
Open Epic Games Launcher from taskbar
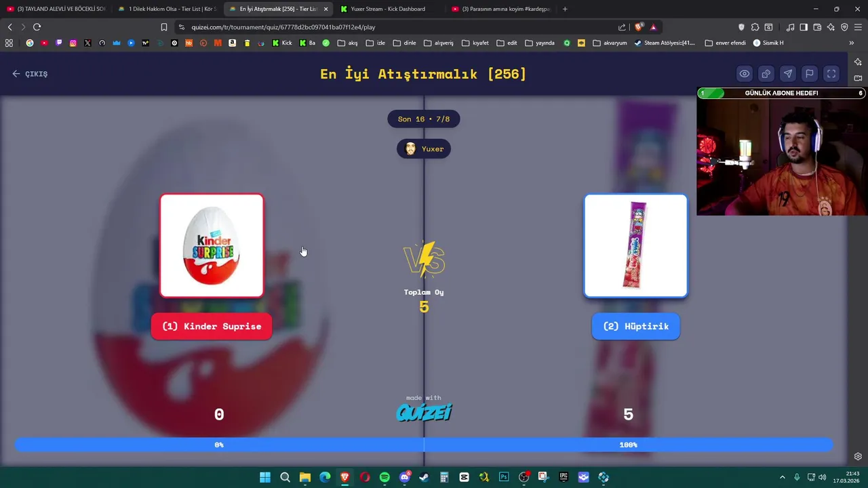pos(564,477)
